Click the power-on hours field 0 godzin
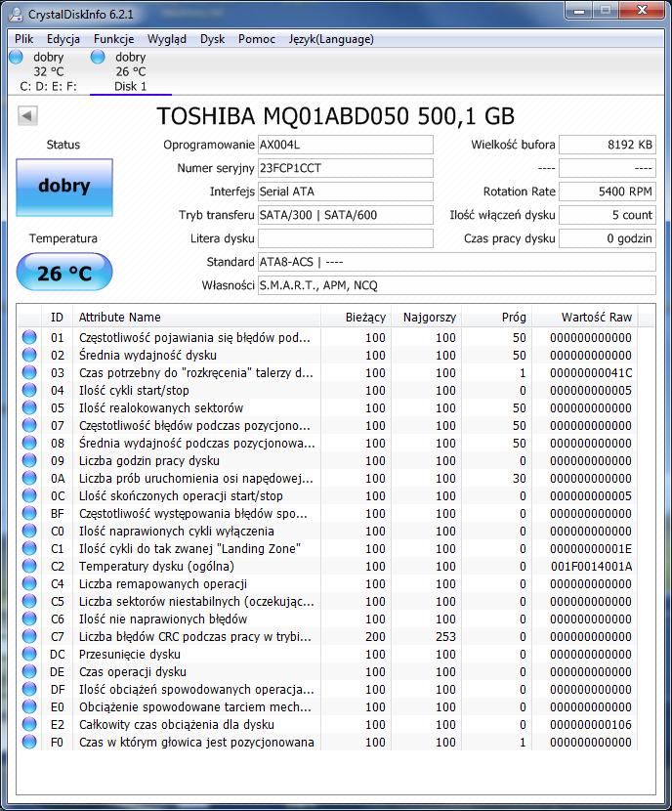Image resolution: width=672 pixels, height=811 pixels. pyautogui.click(x=608, y=238)
